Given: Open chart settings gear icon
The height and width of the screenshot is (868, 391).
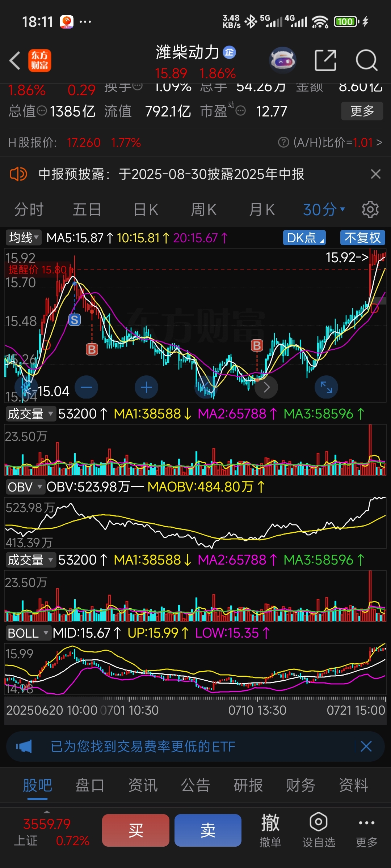Looking at the screenshot, I should (370, 209).
